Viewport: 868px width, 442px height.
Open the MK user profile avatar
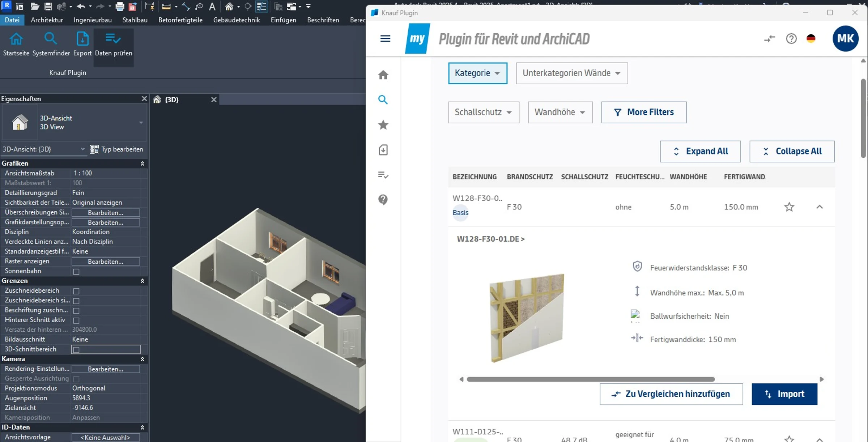click(x=845, y=38)
